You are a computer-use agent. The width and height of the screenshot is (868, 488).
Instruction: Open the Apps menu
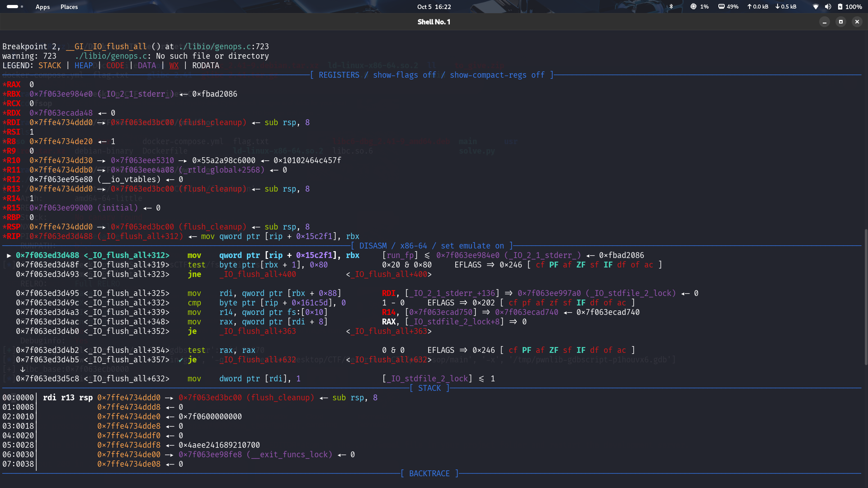point(42,7)
